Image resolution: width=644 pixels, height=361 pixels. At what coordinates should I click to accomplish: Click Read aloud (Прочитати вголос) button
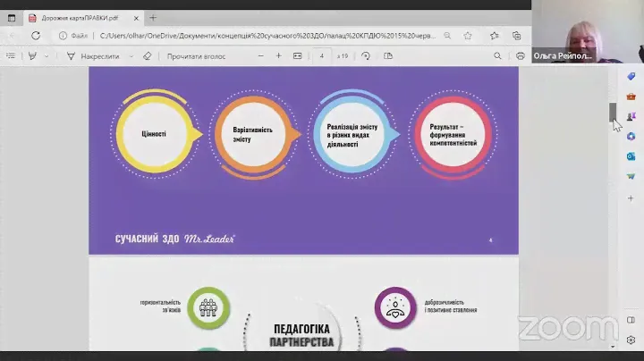[196, 55]
